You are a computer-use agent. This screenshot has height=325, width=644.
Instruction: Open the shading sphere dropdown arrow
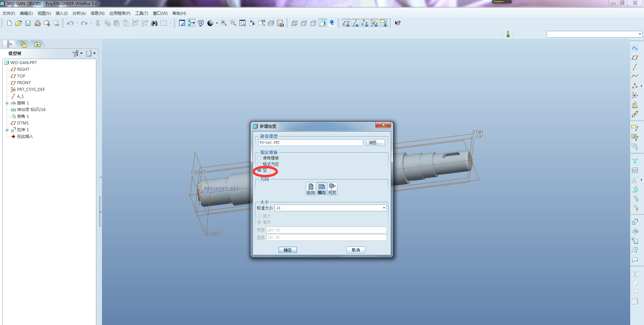pyautogui.click(x=217, y=23)
